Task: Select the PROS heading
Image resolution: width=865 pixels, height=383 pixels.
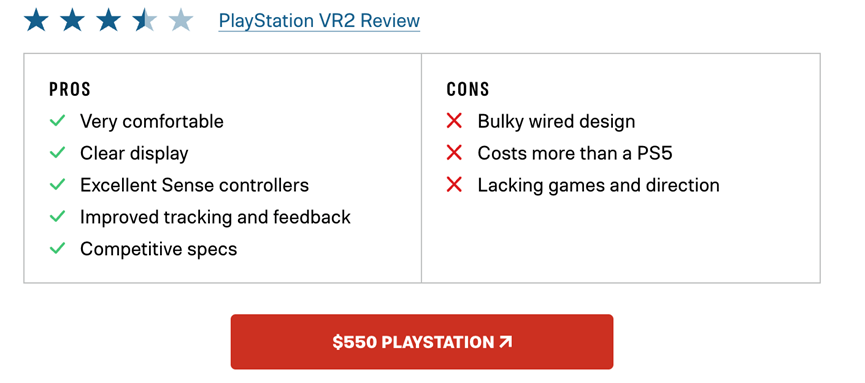Action: [x=70, y=89]
